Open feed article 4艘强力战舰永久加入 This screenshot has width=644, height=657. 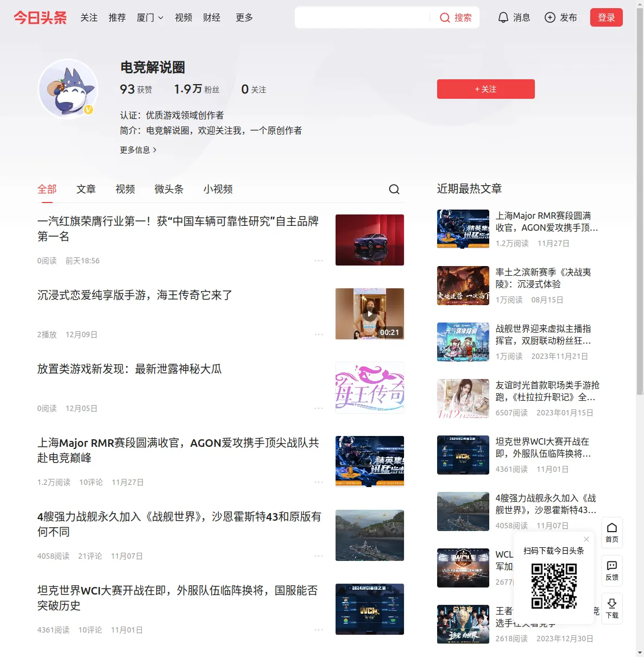tap(179, 524)
